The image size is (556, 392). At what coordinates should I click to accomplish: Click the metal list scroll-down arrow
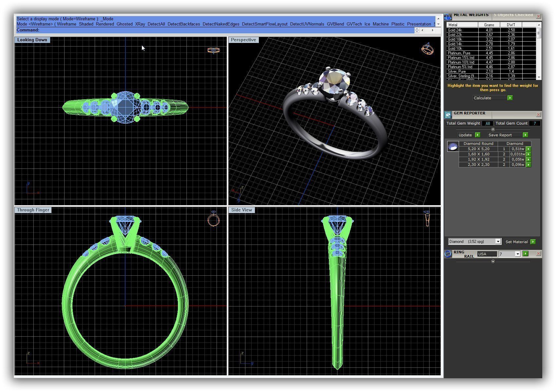coord(539,77)
